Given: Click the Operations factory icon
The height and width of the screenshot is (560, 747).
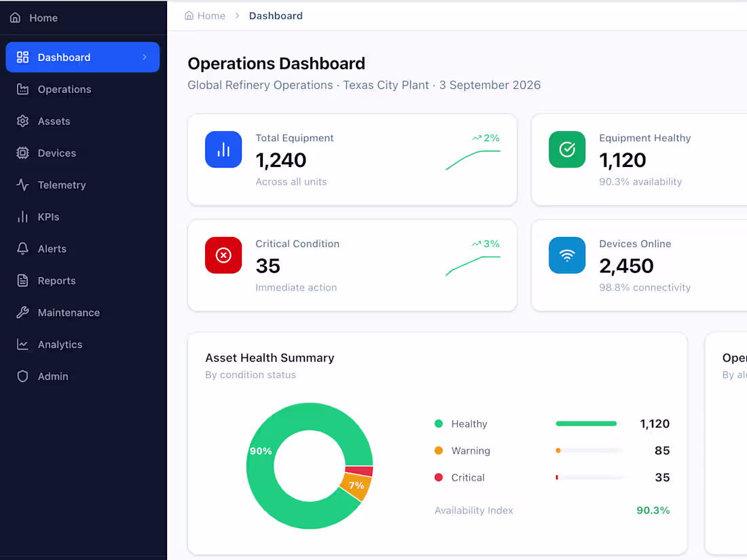Looking at the screenshot, I should (x=22, y=89).
